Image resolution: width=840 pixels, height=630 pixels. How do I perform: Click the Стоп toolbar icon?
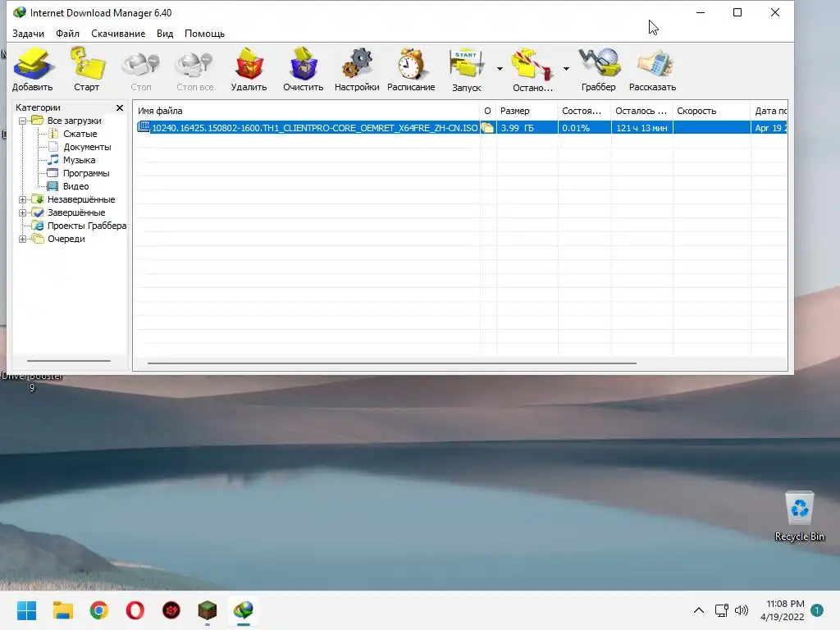pyautogui.click(x=141, y=69)
